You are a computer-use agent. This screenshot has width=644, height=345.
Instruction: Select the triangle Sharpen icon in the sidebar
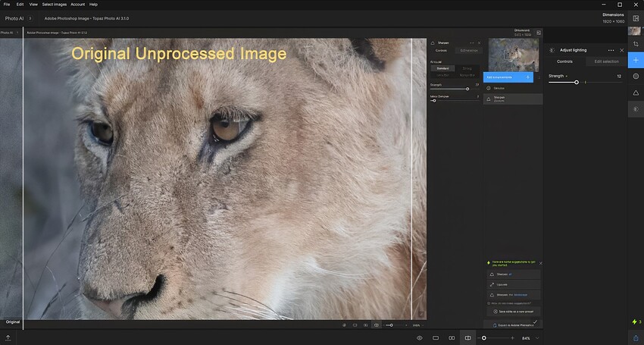[x=636, y=93]
